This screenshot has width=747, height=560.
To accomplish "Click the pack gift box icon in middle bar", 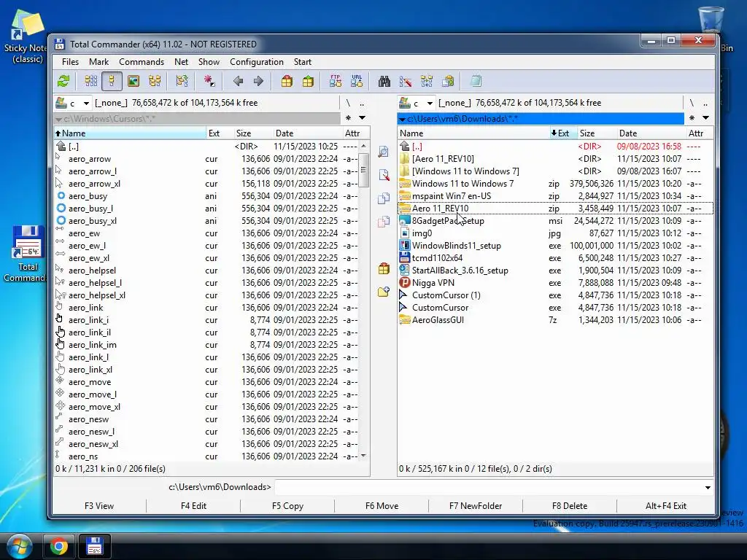I will pos(384,268).
